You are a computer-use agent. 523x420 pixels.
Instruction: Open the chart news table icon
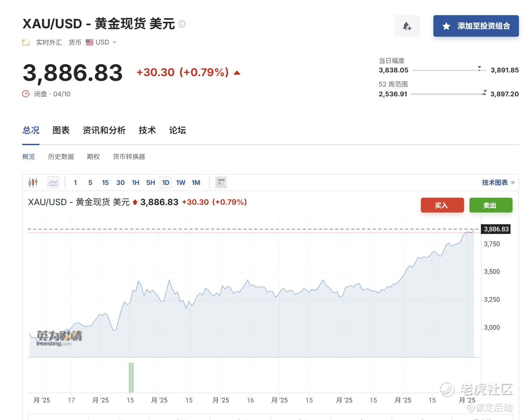point(221,183)
